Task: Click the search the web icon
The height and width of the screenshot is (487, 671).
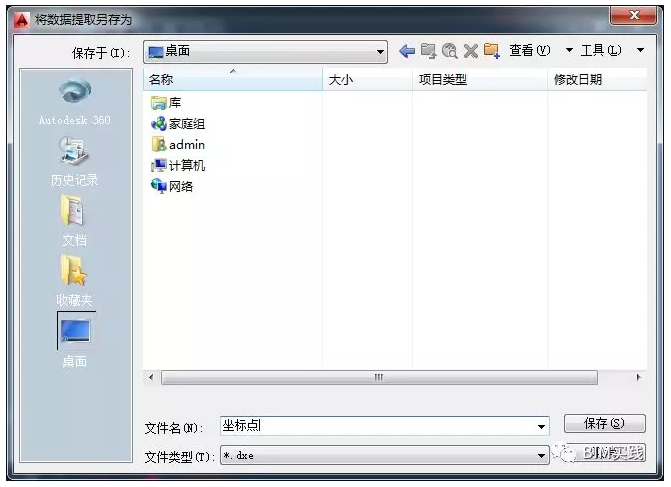Action: point(449,51)
